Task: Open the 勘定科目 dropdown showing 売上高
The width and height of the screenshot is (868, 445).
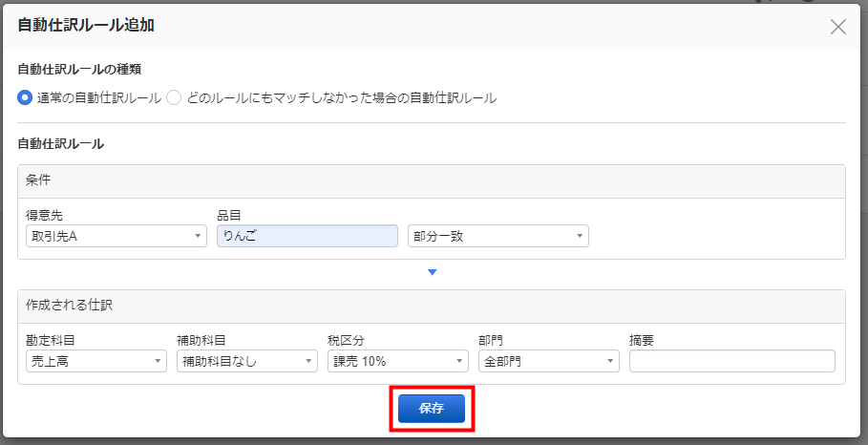Action: (x=96, y=361)
